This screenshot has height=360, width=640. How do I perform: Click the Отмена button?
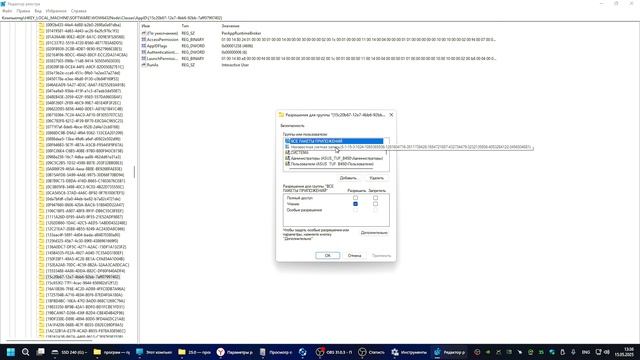[354, 256]
